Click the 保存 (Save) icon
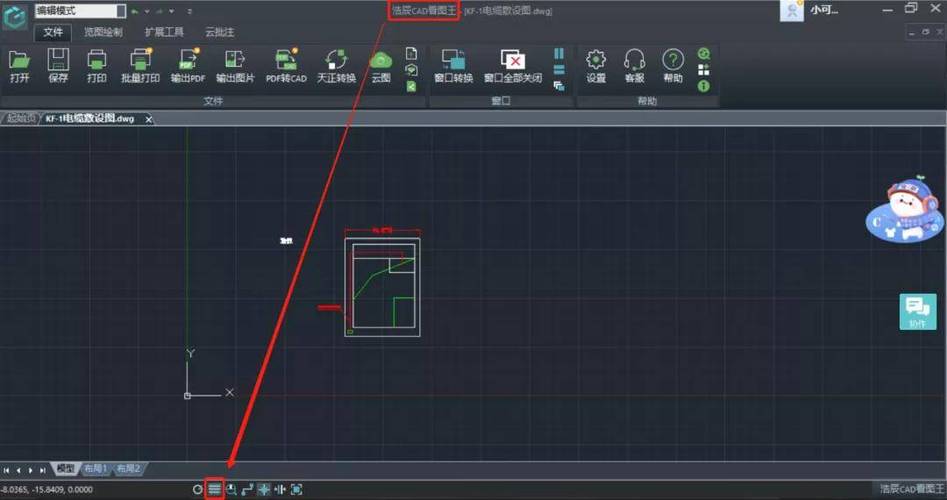 [x=58, y=66]
